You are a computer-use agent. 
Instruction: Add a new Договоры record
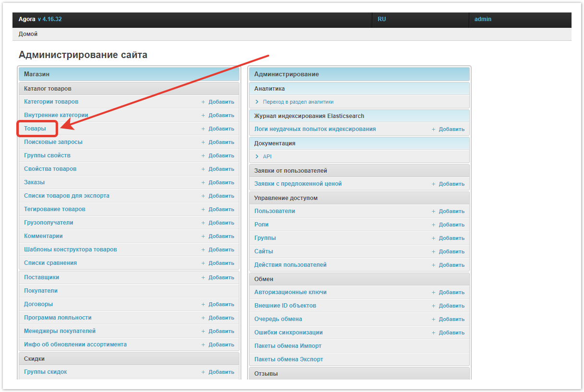tap(221, 304)
